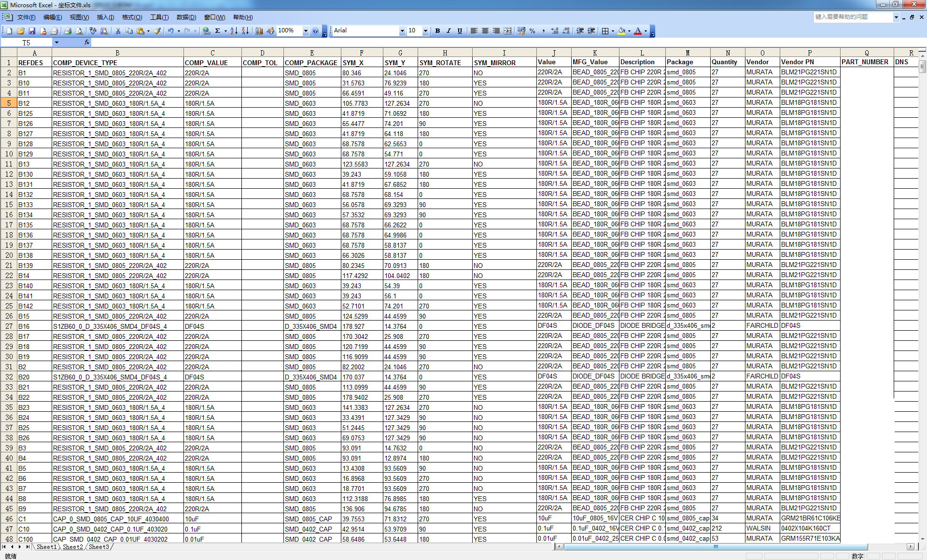Viewport: 927px width, 560px height.
Task: Open the 编辑(E) menu
Action: tap(53, 17)
